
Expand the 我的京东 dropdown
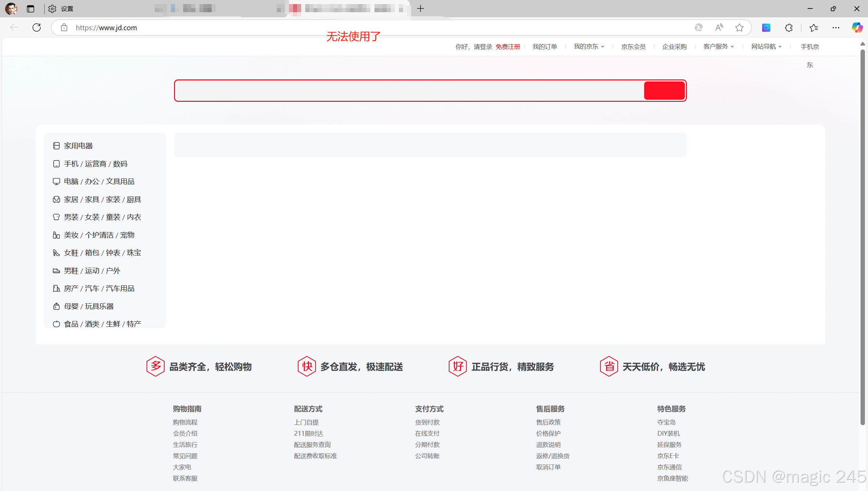[x=589, y=46]
